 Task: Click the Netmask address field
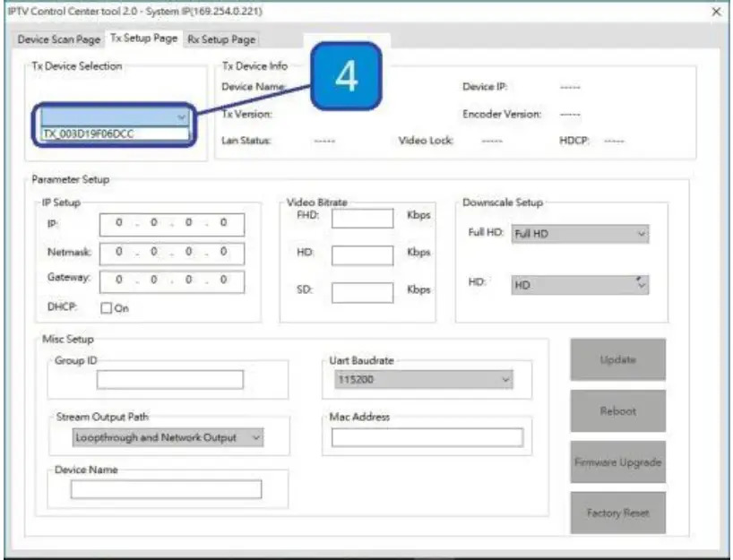pyautogui.click(x=171, y=254)
